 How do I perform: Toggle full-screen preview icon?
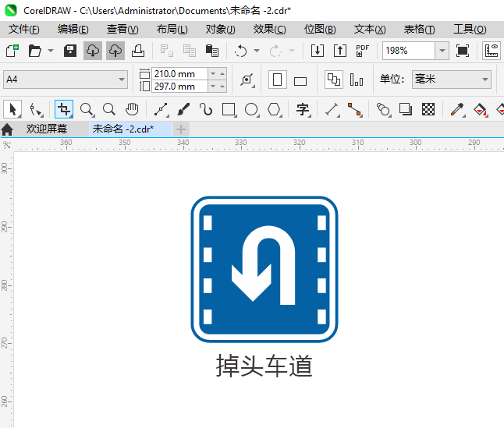462,51
